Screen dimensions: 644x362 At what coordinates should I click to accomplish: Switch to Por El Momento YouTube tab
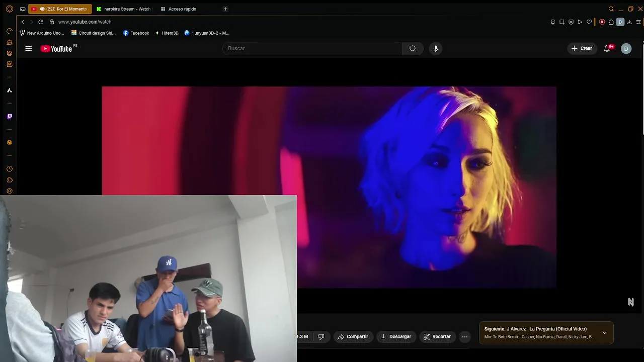[60, 9]
